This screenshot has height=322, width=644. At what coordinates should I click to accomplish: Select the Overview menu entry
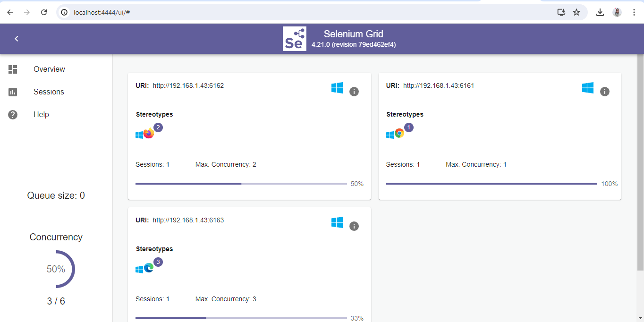tap(49, 69)
